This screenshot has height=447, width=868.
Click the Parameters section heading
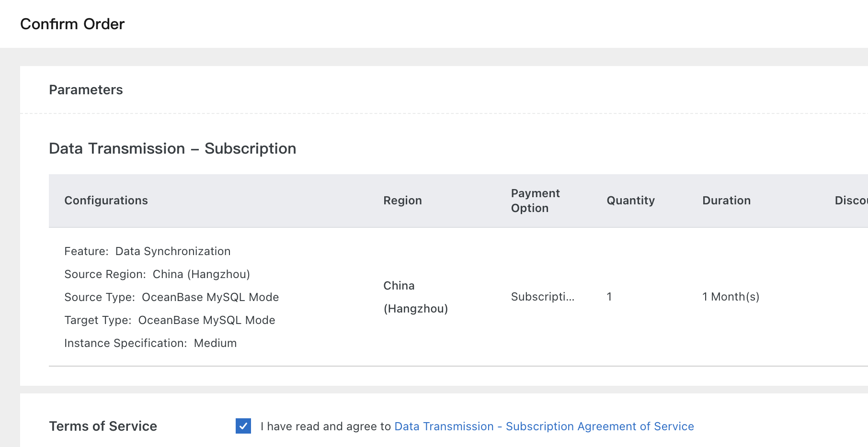coord(86,90)
